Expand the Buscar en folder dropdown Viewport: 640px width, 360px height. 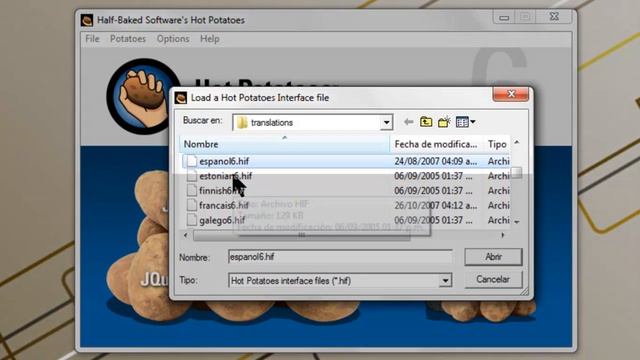(386, 122)
